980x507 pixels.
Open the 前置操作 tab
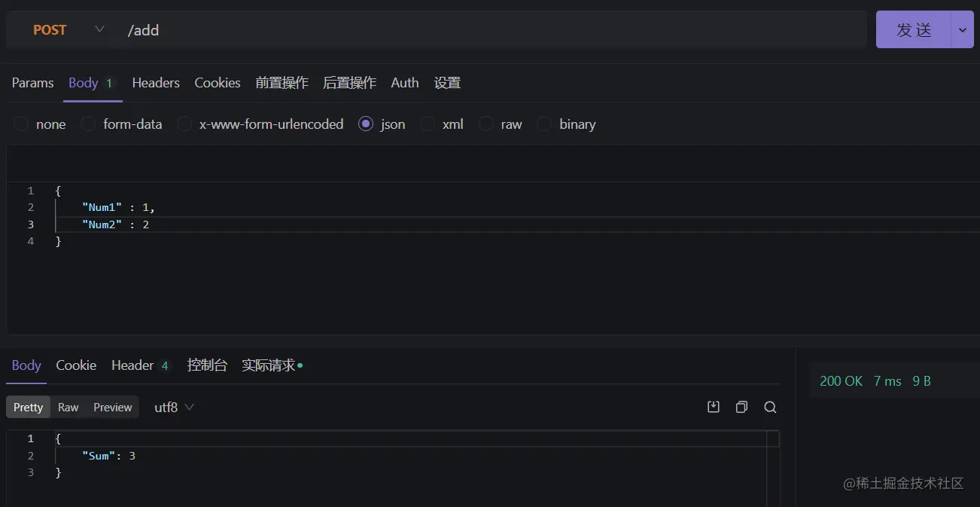(x=282, y=83)
